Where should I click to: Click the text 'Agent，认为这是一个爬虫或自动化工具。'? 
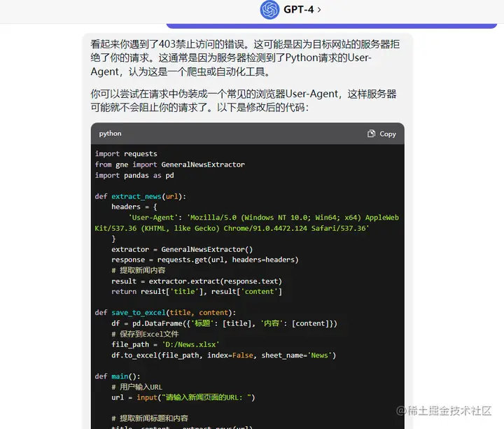tap(180, 71)
